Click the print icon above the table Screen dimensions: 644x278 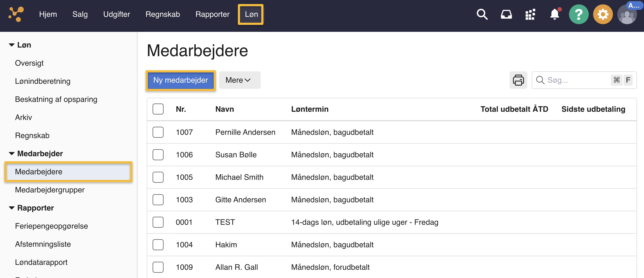[518, 80]
